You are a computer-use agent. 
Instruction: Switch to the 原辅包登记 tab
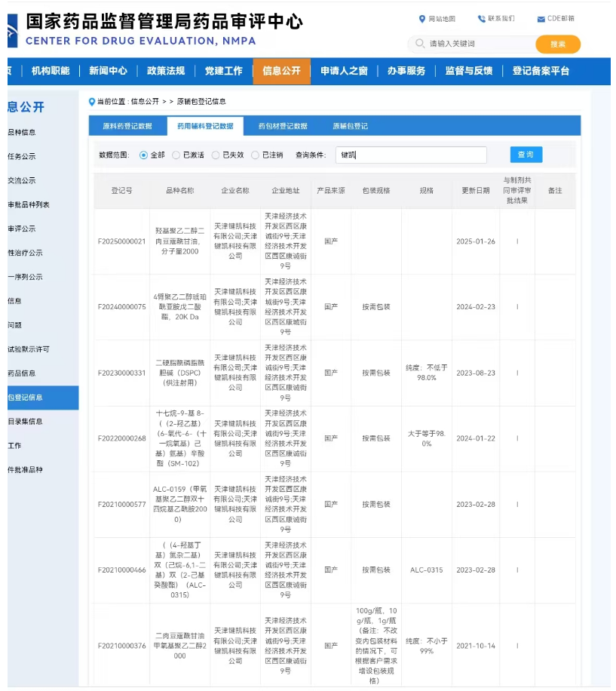(x=350, y=125)
